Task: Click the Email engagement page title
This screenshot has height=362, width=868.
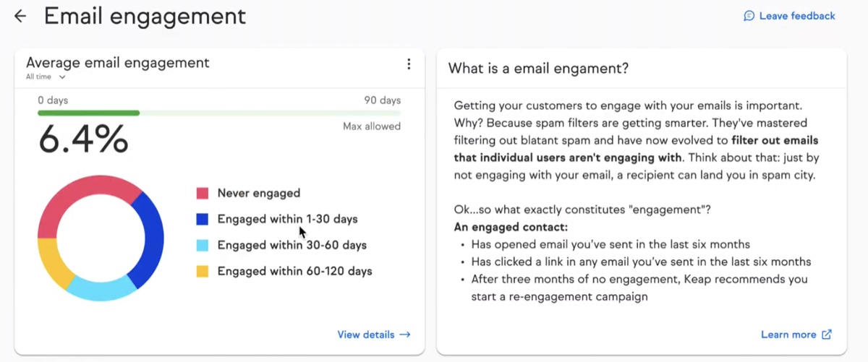Action: (x=145, y=16)
